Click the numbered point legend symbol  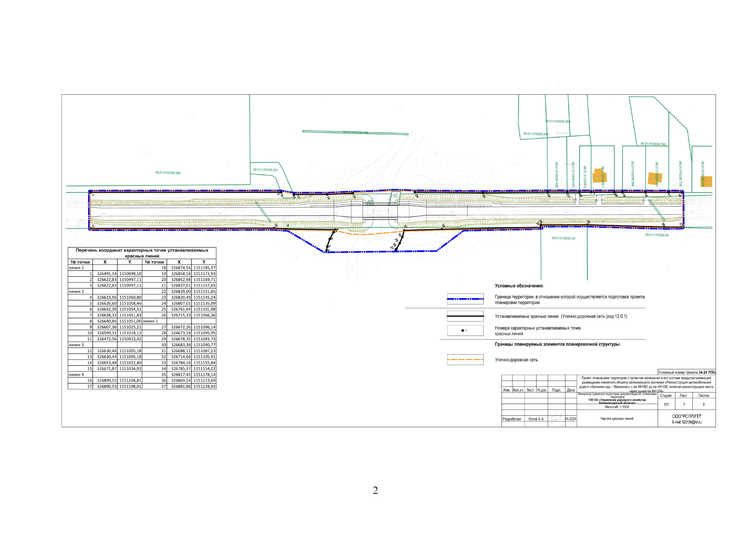pos(465,331)
